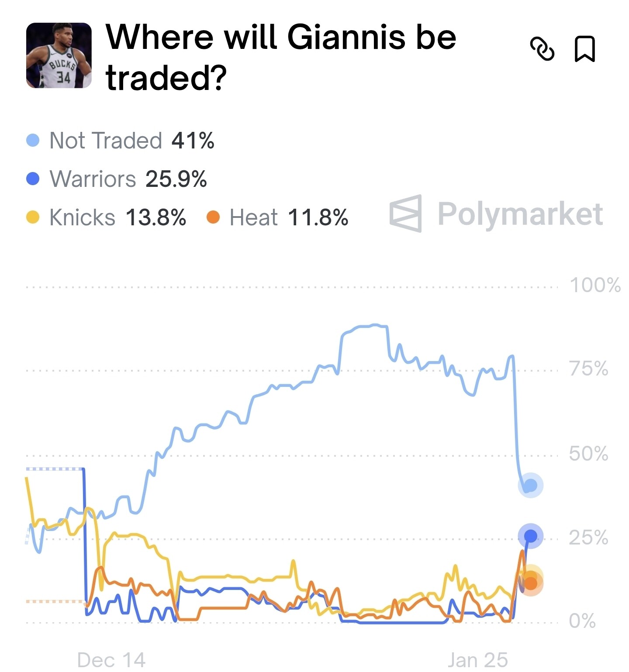Click the Heat orange chart endpoint marker
The height and width of the screenshot is (672, 629).
point(531,584)
